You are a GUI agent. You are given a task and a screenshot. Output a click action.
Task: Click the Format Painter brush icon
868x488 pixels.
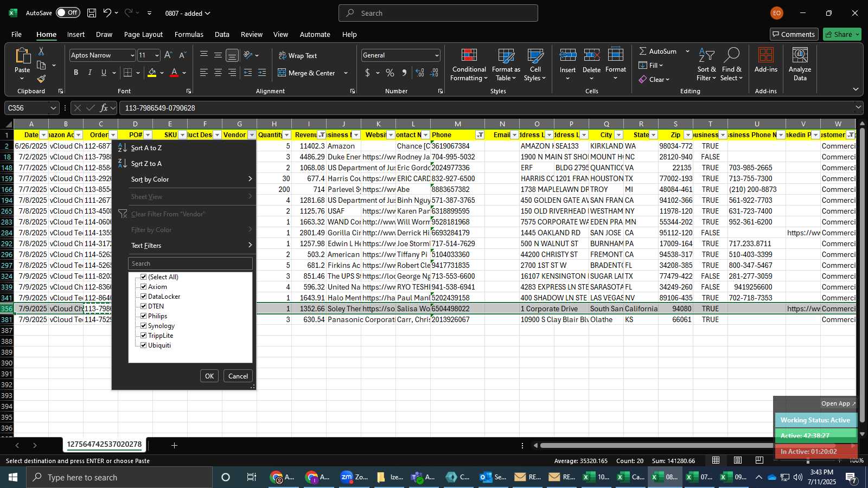pos(41,79)
